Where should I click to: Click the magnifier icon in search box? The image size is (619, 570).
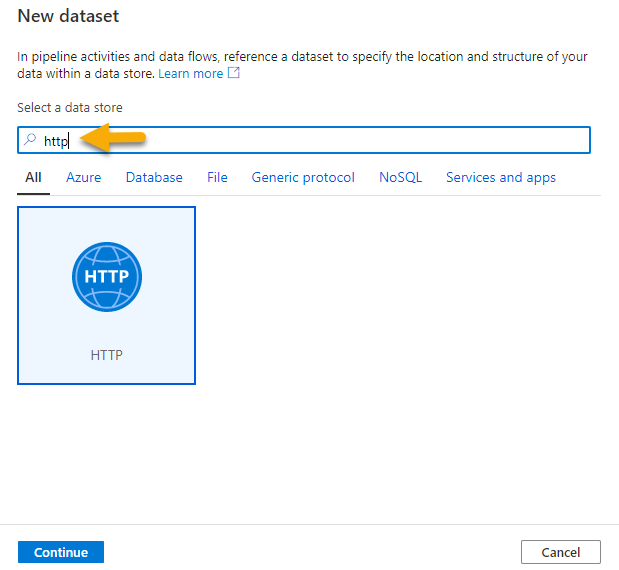click(30, 140)
